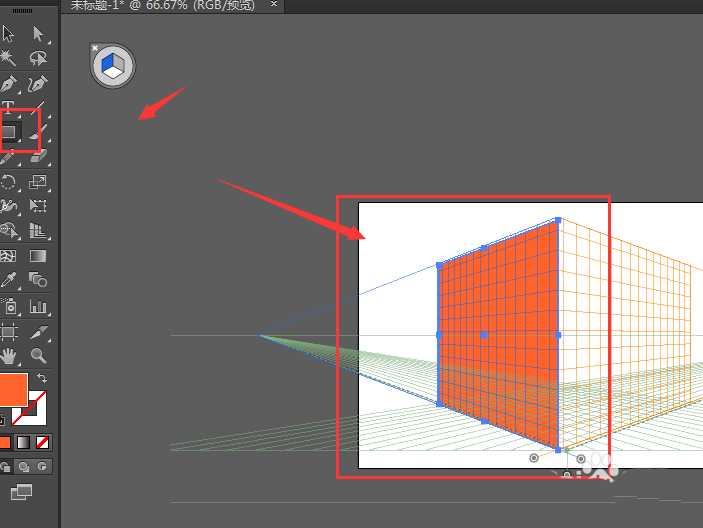Activate the Free Transform tool
Screen dimensions: 703x528
click(x=38, y=206)
